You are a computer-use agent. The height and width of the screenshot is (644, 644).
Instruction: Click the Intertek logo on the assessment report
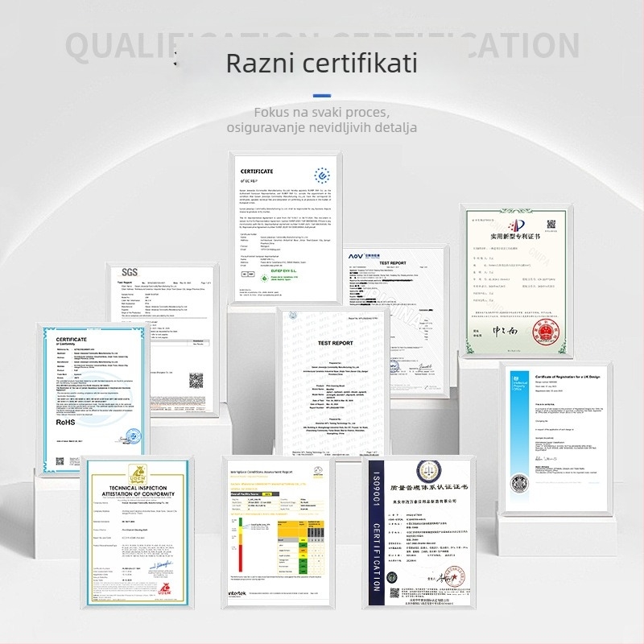(x=237, y=593)
